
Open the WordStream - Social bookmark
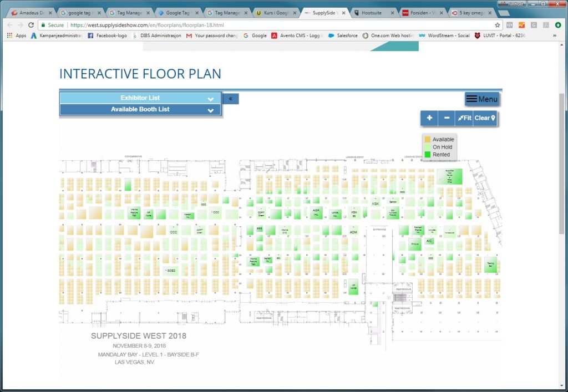point(444,35)
